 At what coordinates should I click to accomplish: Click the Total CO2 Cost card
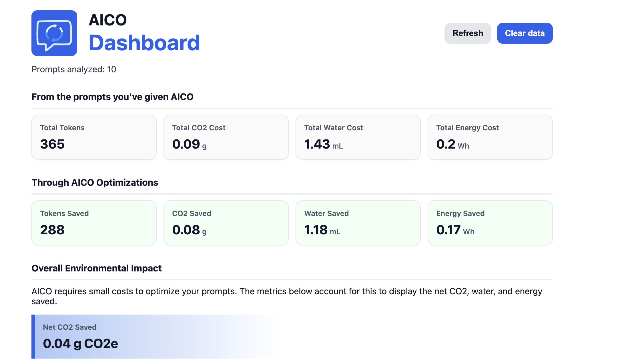click(x=226, y=137)
